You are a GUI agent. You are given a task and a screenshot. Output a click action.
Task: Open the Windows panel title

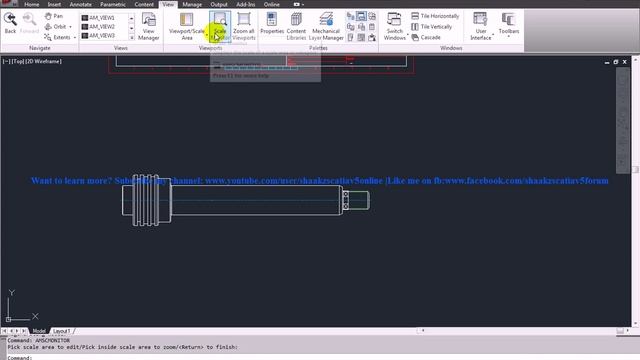[x=451, y=48]
